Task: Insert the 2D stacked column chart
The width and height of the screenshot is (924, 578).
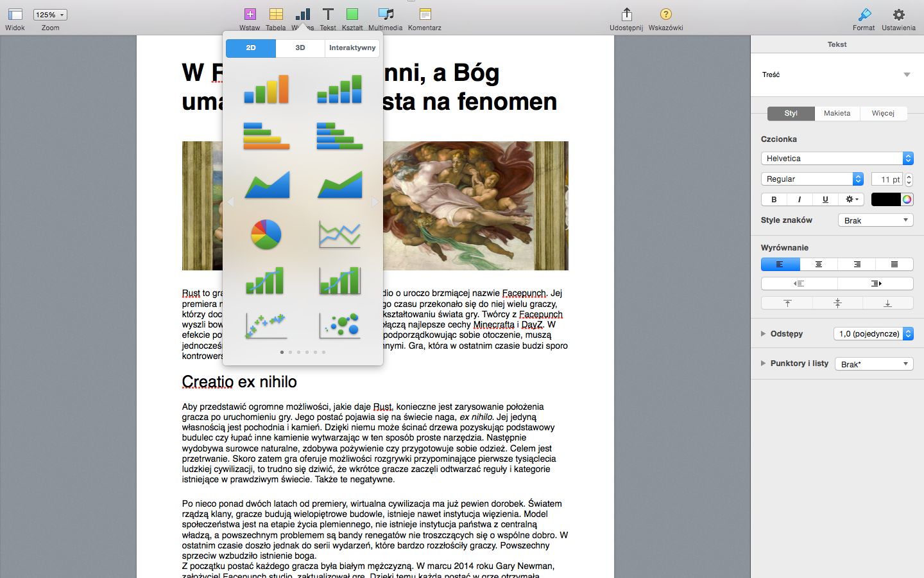Action: pyautogui.click(x=339, y=89)
